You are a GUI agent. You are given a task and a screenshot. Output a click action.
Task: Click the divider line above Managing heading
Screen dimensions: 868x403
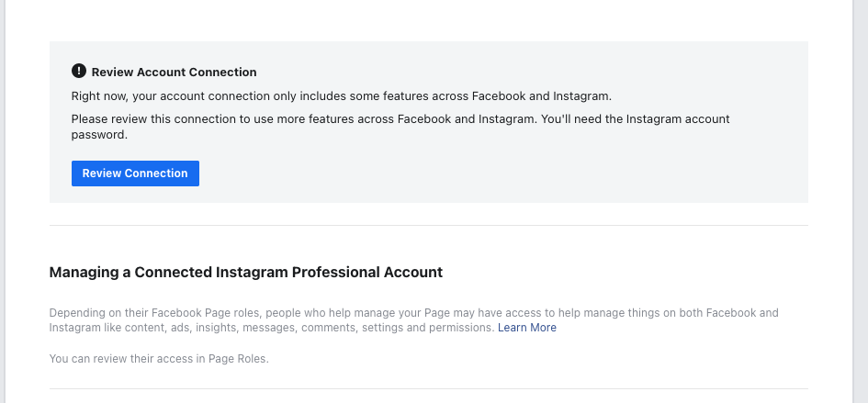(x=428, y=226)
